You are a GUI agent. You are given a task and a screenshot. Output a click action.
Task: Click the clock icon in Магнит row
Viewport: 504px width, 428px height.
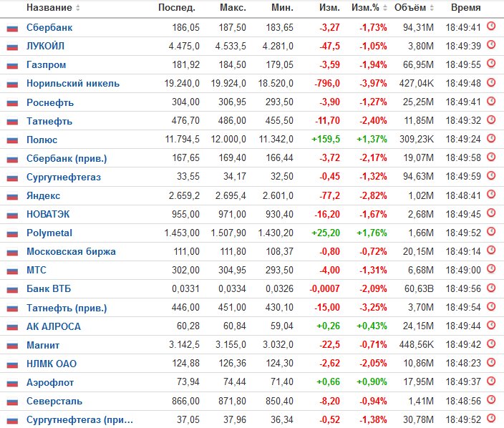(x=491, y=344)
